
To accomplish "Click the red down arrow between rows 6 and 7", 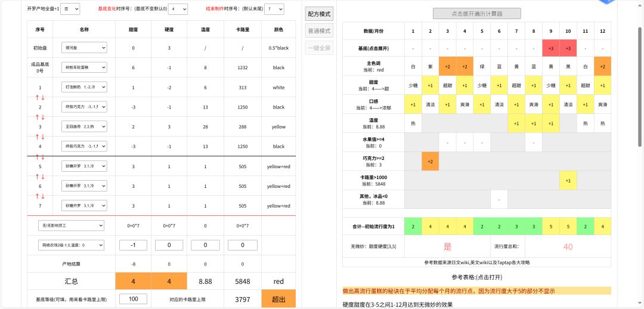I will click(x=42, y=196).
